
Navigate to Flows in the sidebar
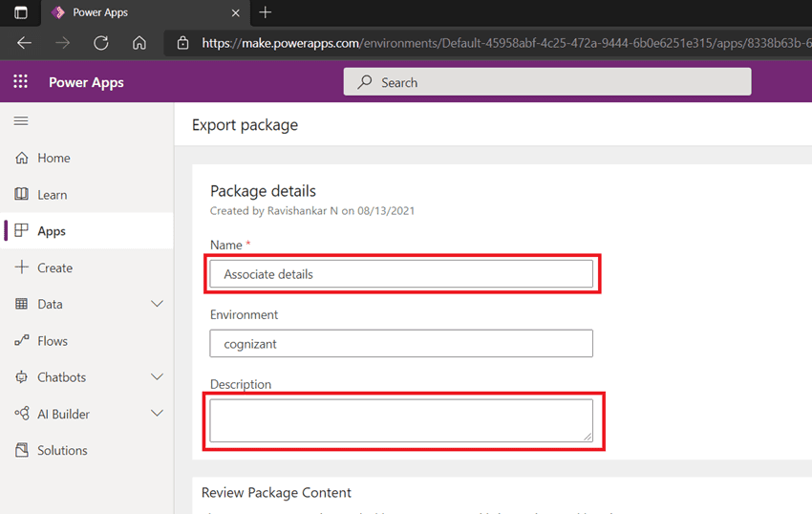click(x=53, y=341)
